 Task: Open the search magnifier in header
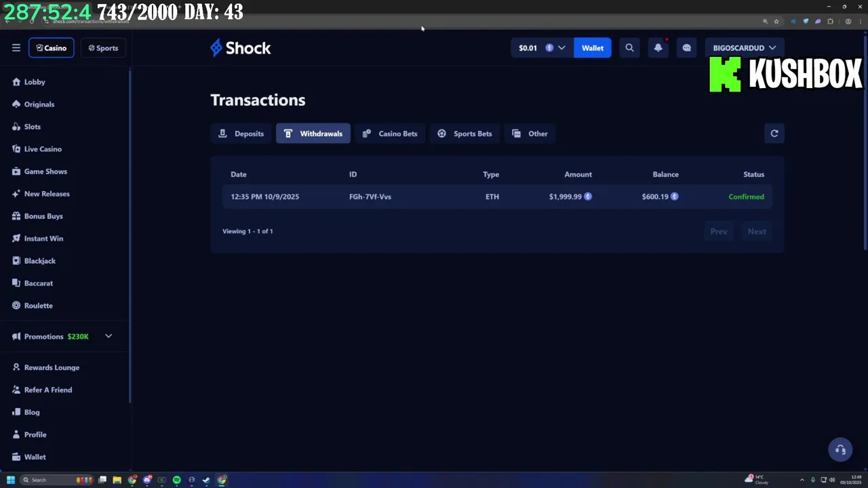point(629,48)
